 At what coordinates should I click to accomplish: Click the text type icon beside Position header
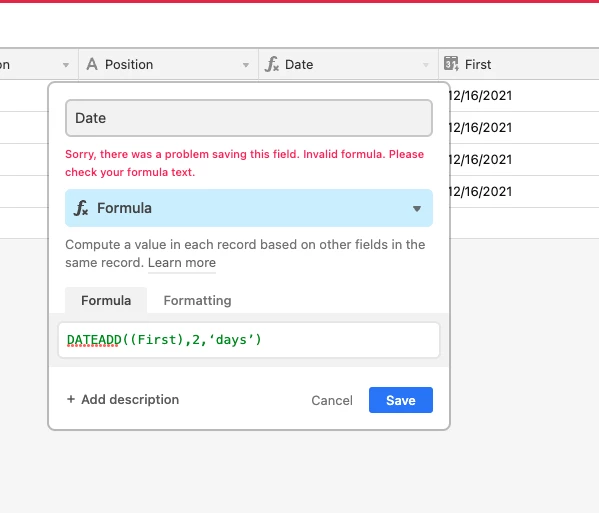coord(92,64)
